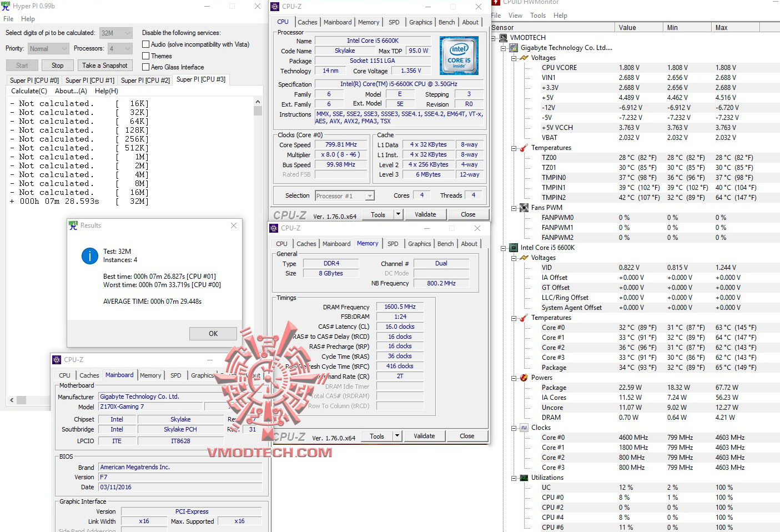780x532 pixels.
Task: Toggle the Themes checkbox
Action: (x=146, y=56)
